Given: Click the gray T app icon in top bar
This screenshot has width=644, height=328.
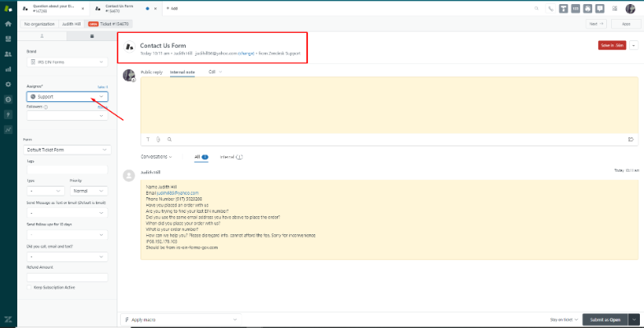Looking at the screenshot, I should point(563,8).
